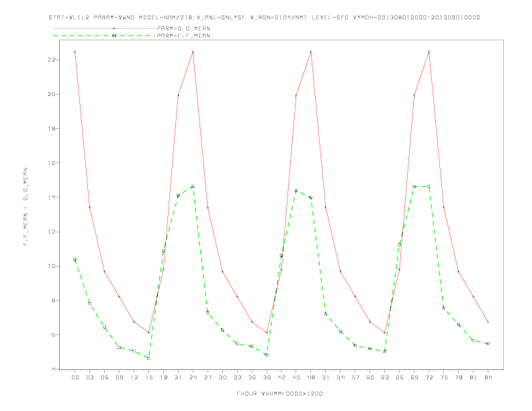532x411 pixels.
Task: Click x-axis forecast hour label 42
Action: pyautogui.click(x=281, y=377)
